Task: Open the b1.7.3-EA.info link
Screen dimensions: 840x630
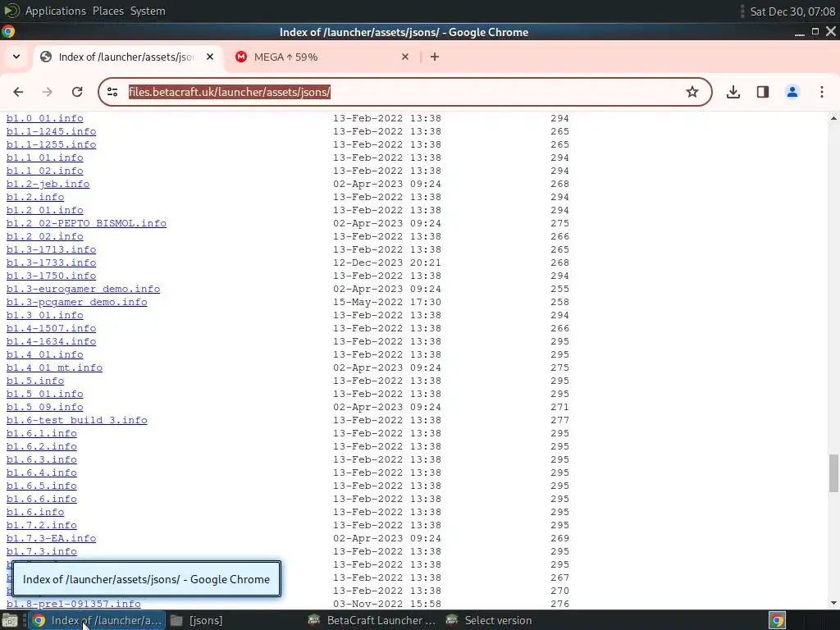Action: (52, 538)
